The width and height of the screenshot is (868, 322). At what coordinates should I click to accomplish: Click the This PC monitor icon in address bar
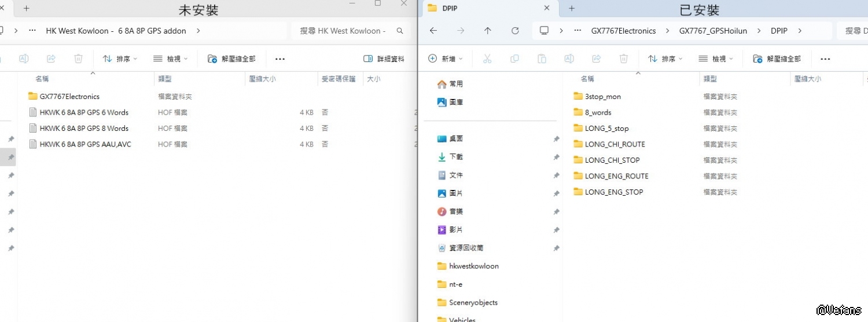coord(544,31)
